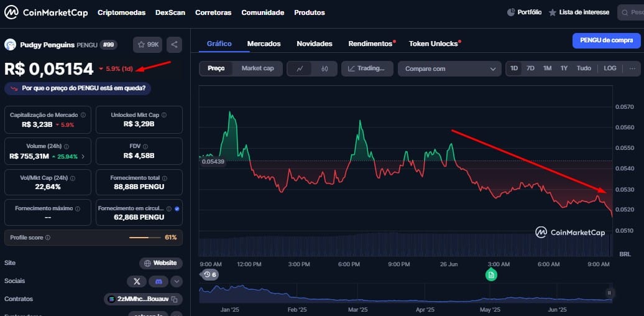This screenshot has height=316, width=644.
Task: Open the Portfólio pie icon link
Action: coord(524,12)
